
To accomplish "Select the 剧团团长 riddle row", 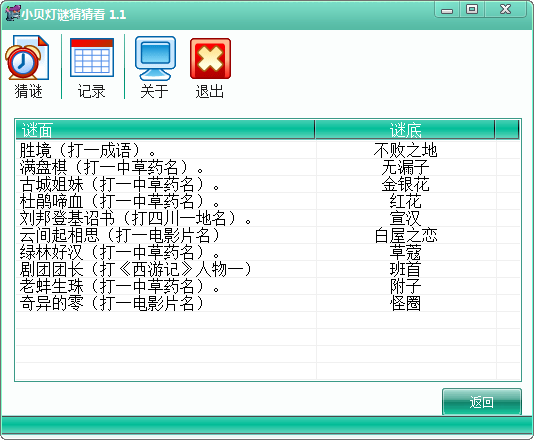I will (x=268, y=269).
